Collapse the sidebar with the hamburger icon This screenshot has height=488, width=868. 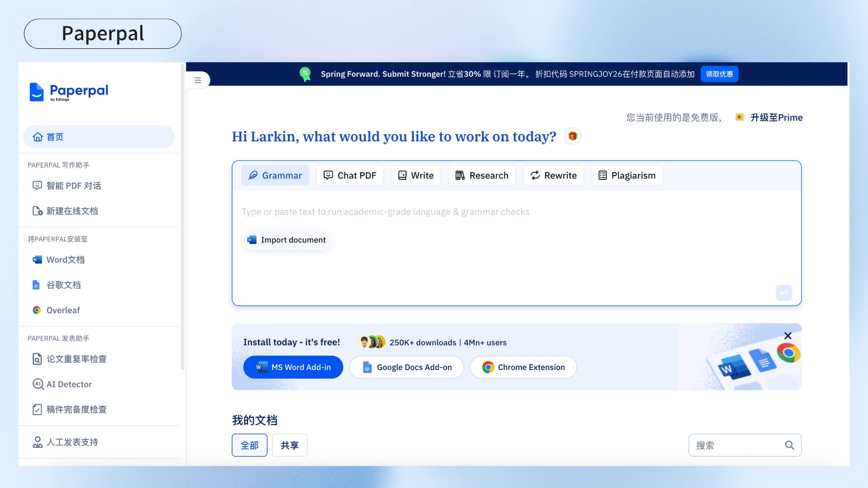coord(198,80)
